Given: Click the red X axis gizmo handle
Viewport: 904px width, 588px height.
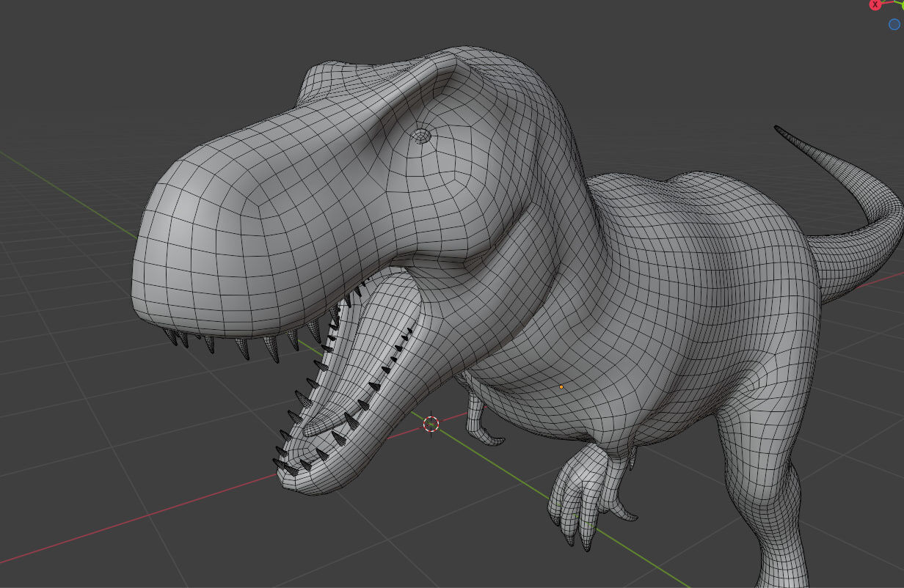Looking at the screenshot, I should click(875, 4).
